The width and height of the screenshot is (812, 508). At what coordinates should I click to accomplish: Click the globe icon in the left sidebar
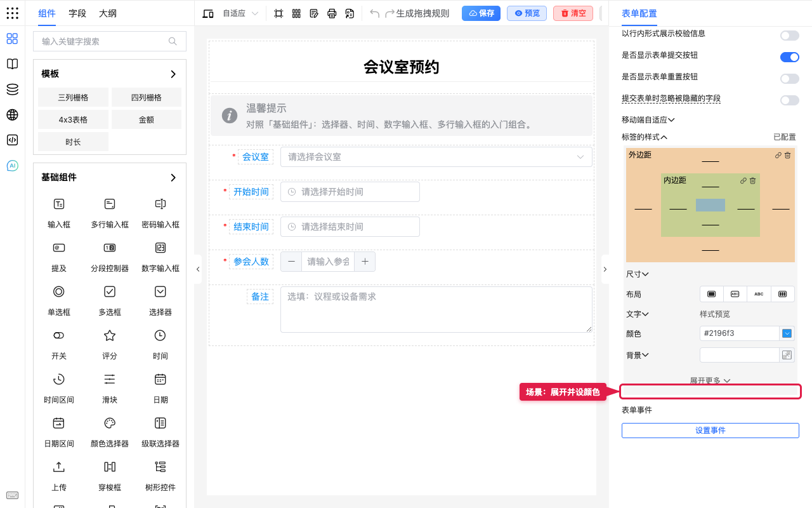tap(12, 115)
